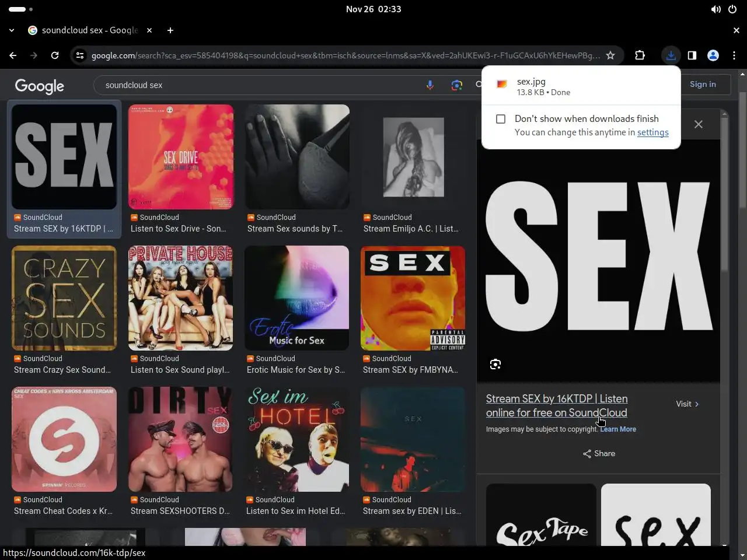Close the browser window

[736, 30]
